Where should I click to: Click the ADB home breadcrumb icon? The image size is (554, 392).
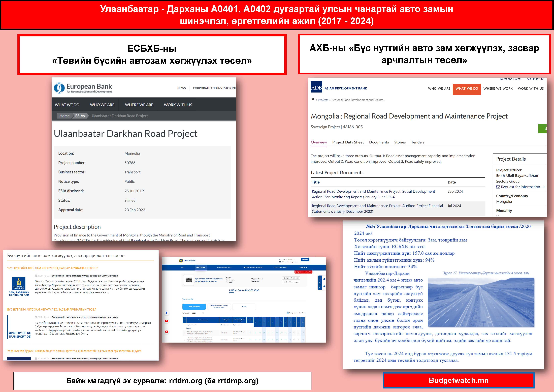pyautogui.click(x=313, y=99)
